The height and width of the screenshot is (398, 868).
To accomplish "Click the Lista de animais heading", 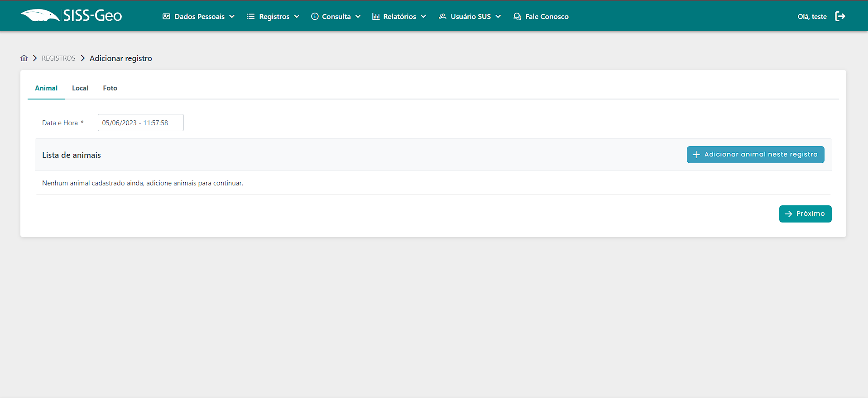I will [72, 155].
